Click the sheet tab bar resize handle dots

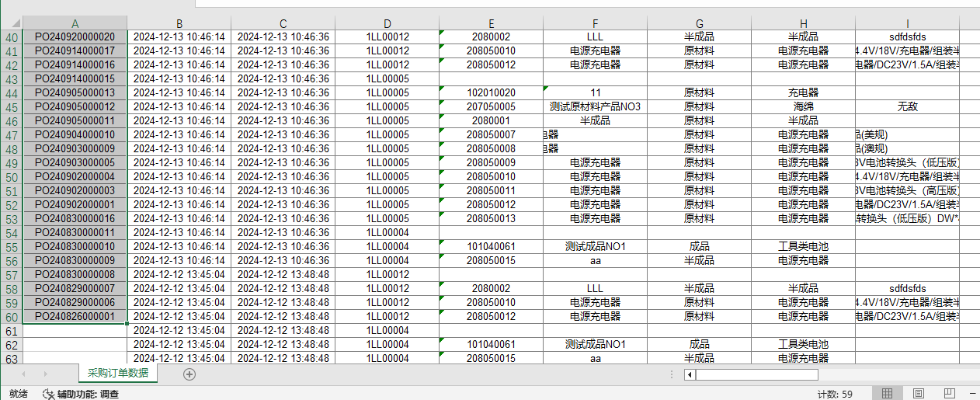pyautogui.click(x=672, y=375)
